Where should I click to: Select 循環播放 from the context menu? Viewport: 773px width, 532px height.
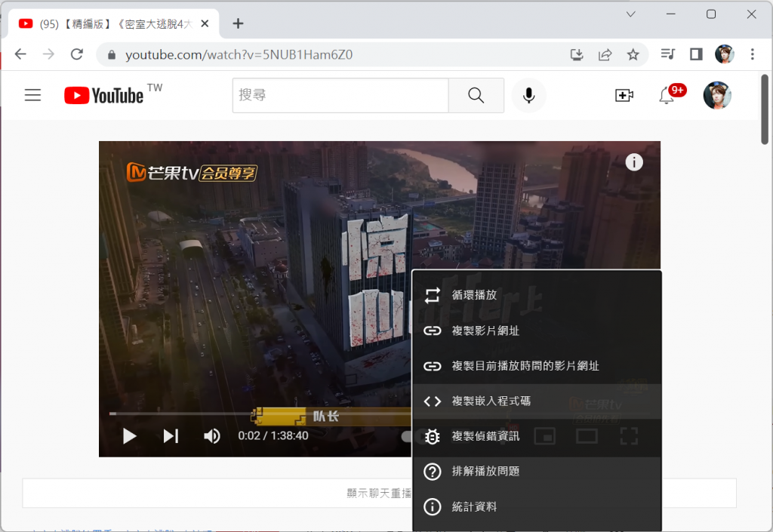click(537, 295)
